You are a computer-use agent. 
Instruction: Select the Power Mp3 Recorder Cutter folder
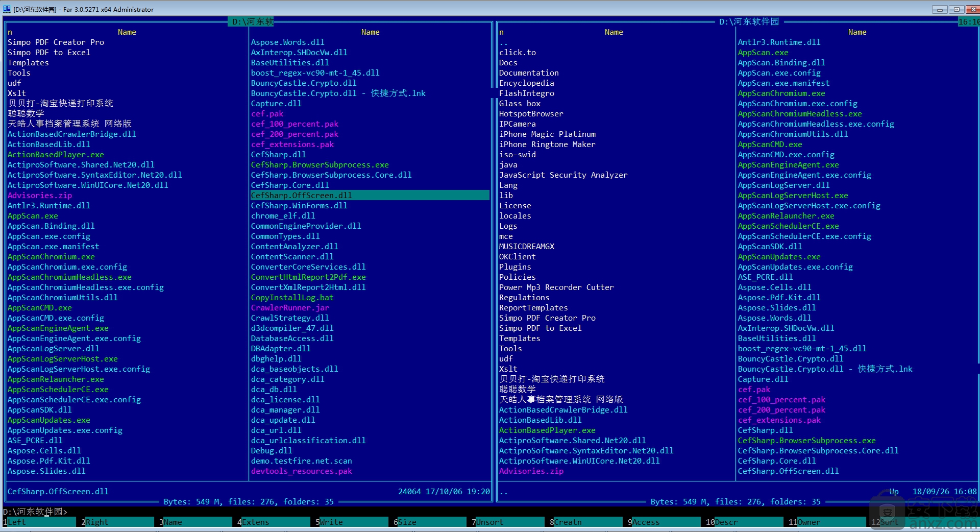[x=556, y=287]
